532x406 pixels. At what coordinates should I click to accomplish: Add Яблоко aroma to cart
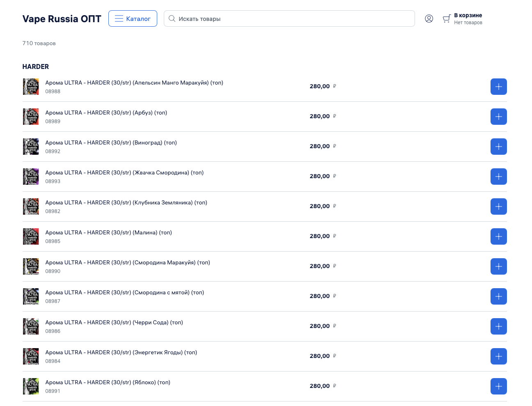pyautogui.click(x=499, y=386)
